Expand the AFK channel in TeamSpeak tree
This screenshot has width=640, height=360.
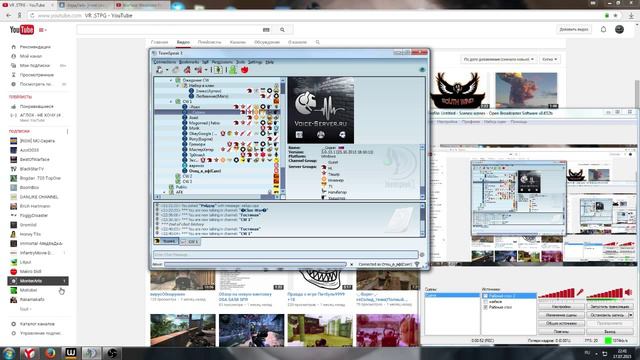click(x=165, y=192)
